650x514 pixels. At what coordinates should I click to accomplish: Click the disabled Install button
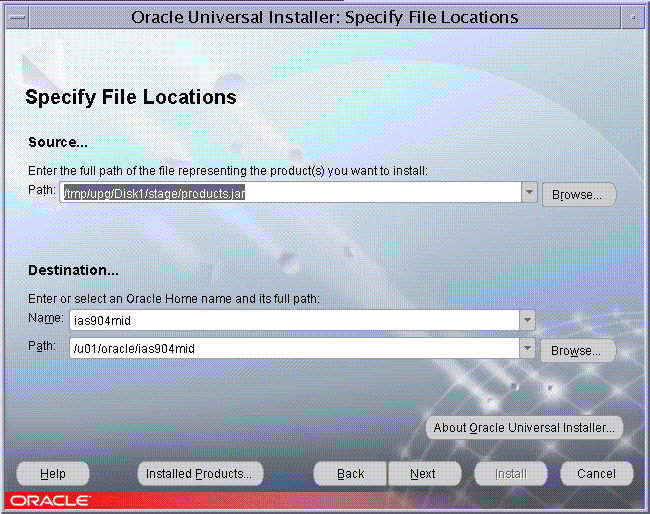click(x=511, y=473)
